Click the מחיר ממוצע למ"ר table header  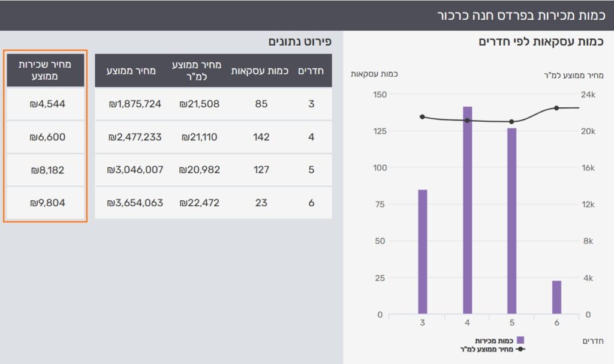tap(197, 71)
